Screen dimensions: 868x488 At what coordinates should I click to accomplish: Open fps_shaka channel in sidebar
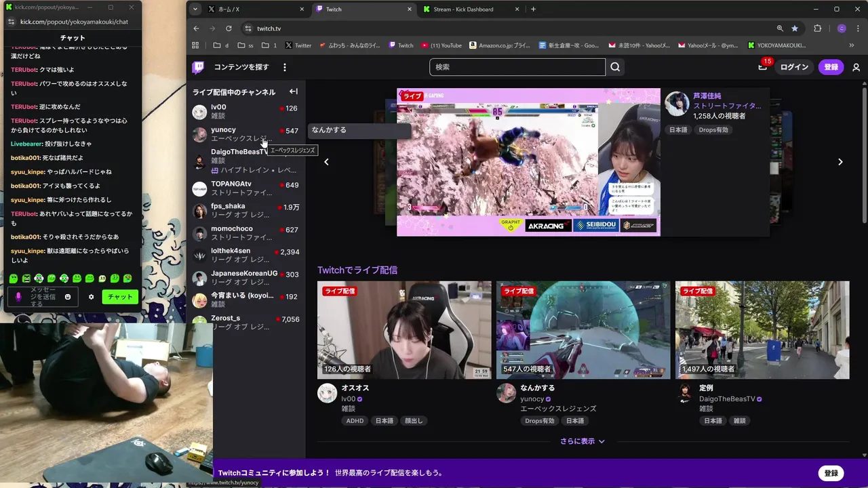coord(246,211)
